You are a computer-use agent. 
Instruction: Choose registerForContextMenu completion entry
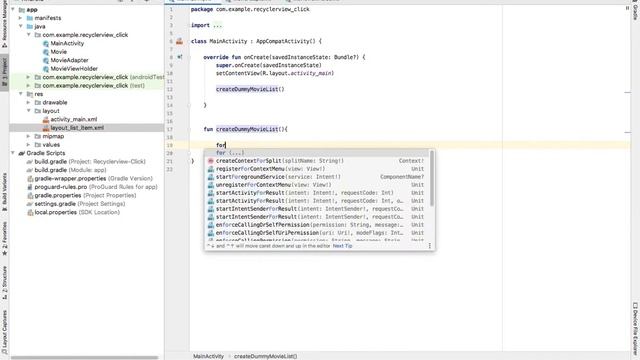pyautogui.click(x=317, y=169)
